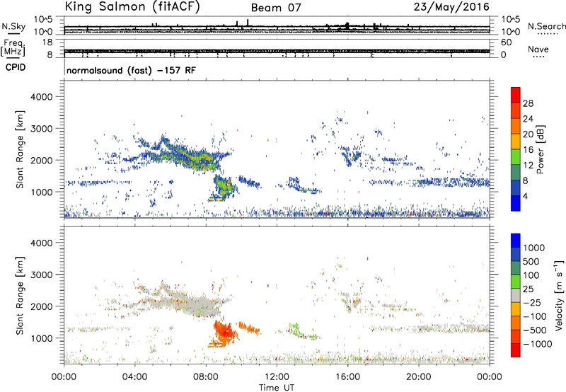Click the bottom blue Power segment below 4
The width and height of the screenshot is (566, 392).
tap(516, 204)
